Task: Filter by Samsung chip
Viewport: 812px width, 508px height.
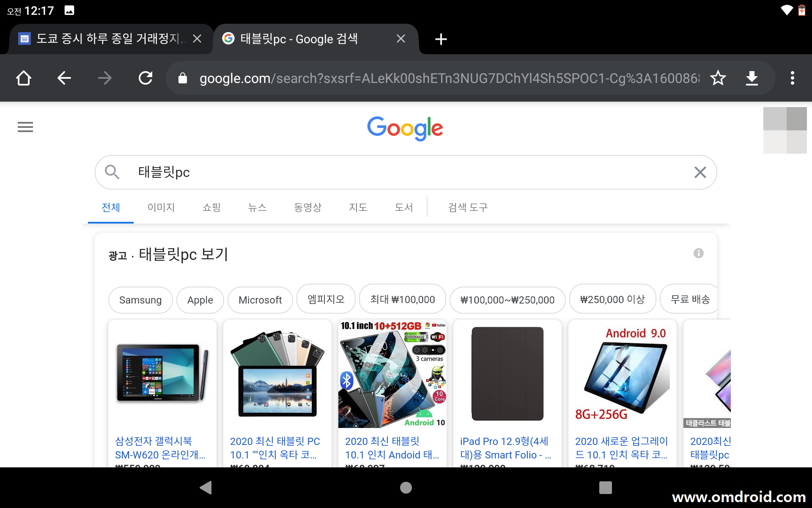Action: coord(140,300)
